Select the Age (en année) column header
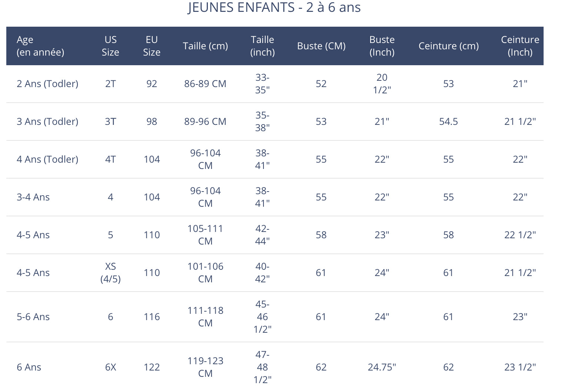Image resolution: width=561 pixels, height=392 pixels. pyautogui.click(x=40, y=46)
